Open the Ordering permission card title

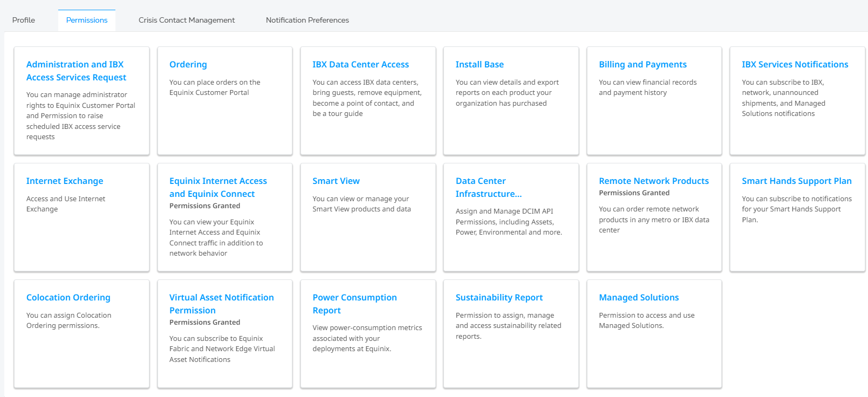tap(188, 64)
